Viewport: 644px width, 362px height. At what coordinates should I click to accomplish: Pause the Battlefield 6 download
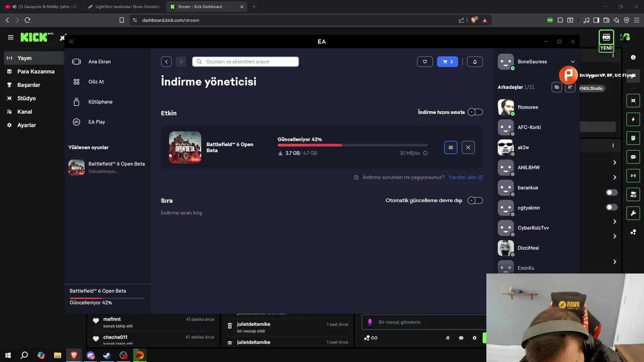(451, 147)
